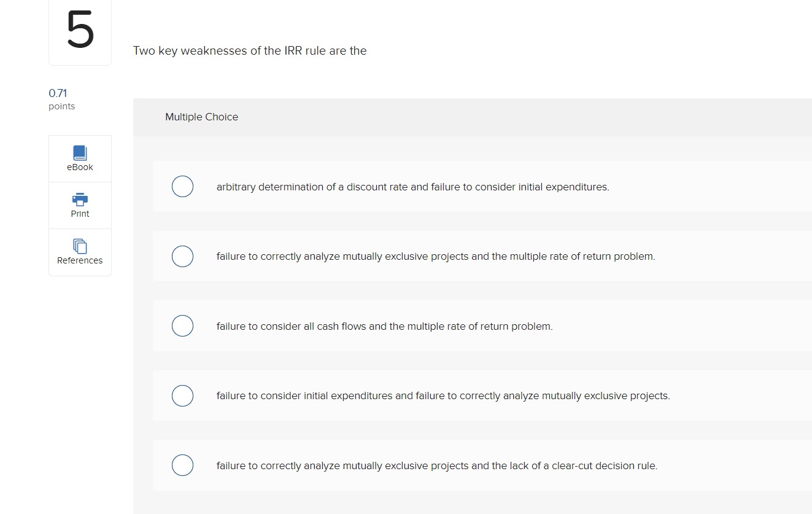812x514 pixels.
Task: Pick radio for initial expenditures and mutually exclusive
Action: tap(182, 395)
